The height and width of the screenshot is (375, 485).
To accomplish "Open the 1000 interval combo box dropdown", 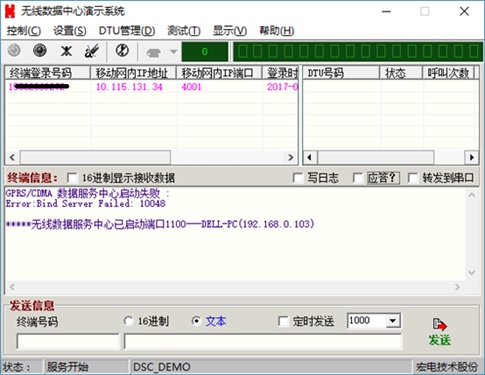I will click(x=393, y=321).
